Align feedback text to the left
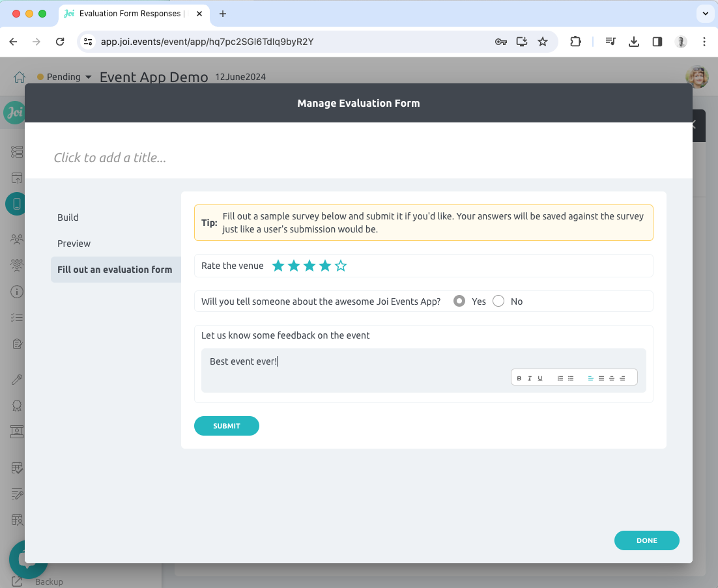718x588 pixels. [591, 378]
